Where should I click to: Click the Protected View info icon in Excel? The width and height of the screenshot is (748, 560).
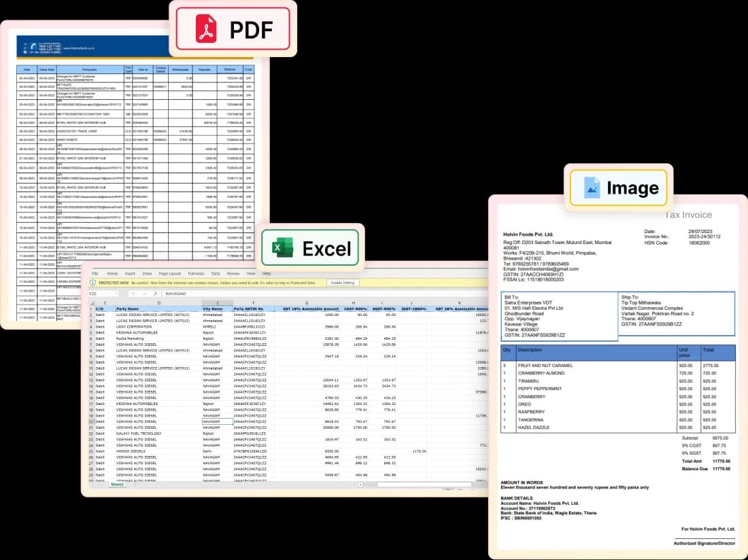point(93,283)
